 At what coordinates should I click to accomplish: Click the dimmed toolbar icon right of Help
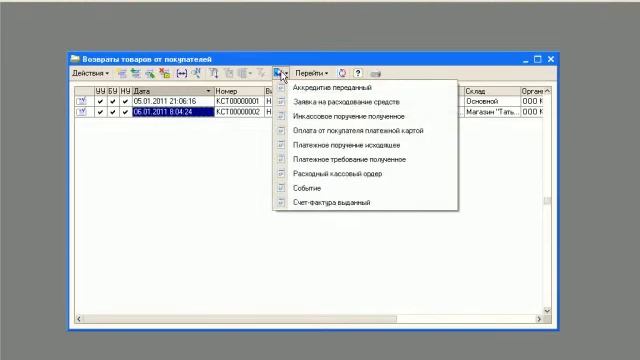click(376, 74)
